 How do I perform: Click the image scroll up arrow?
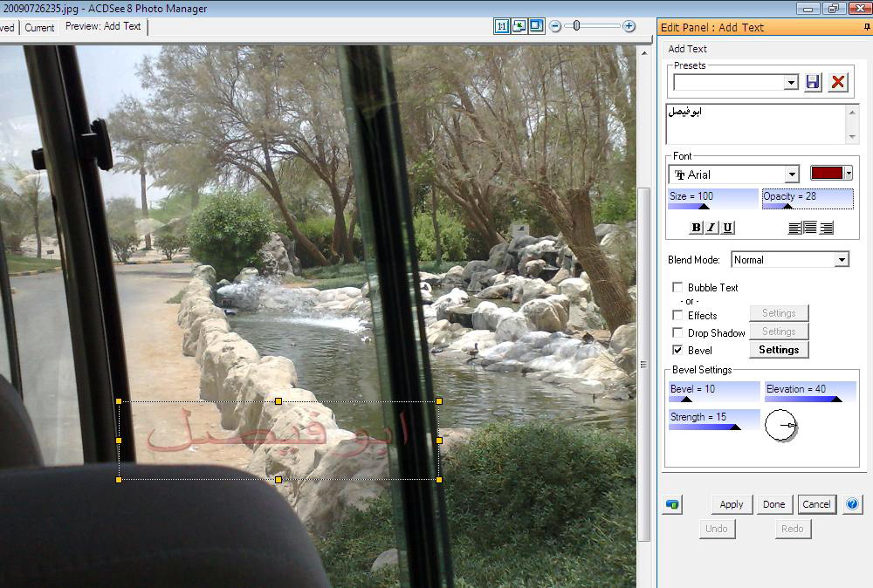644,53
